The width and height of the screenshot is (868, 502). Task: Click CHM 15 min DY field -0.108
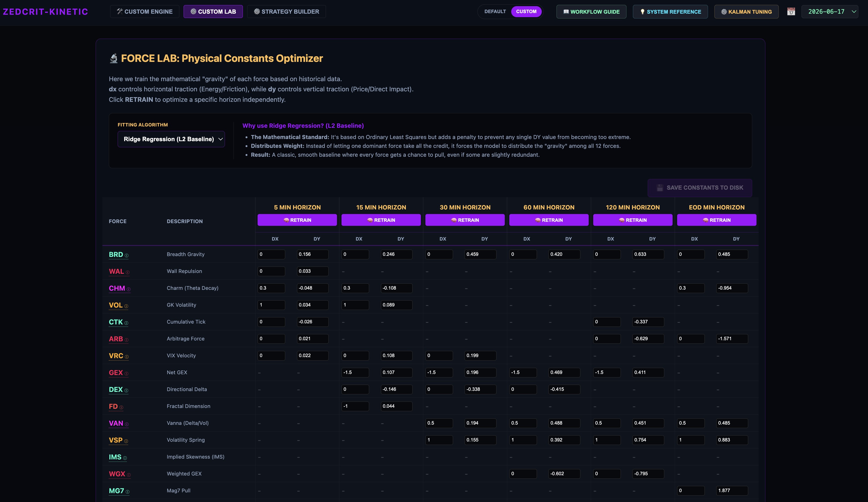click(x=396, y=288)
